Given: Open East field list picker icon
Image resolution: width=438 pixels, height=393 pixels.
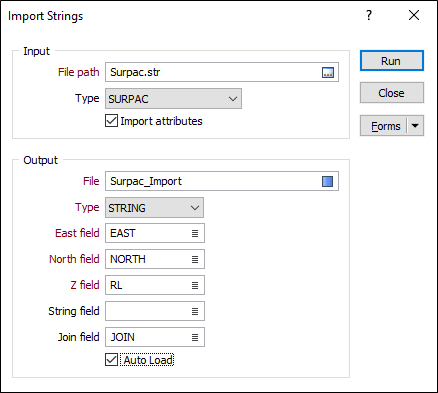Looking at the screenshot, I should 195,233.
